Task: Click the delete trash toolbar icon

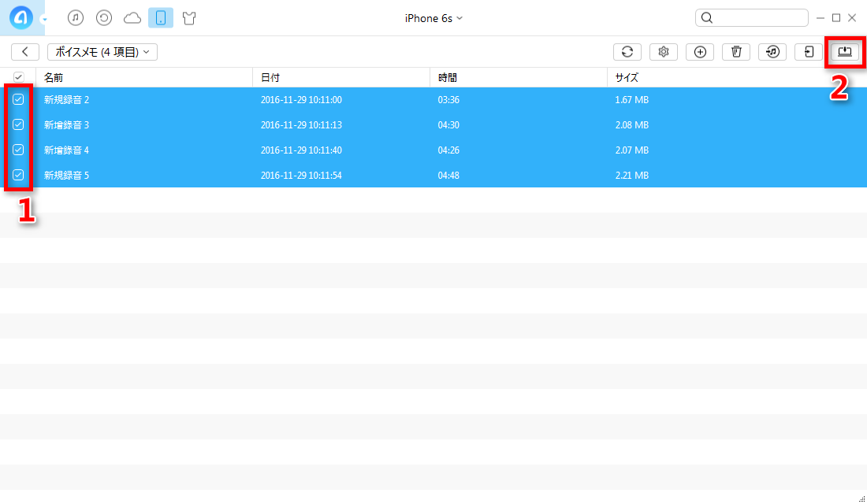Action: pyautogui.click(x=736, y=51)
